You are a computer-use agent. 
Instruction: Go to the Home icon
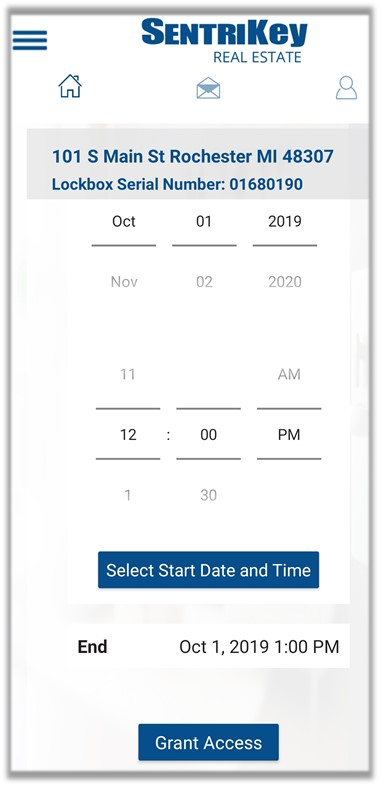70,86
